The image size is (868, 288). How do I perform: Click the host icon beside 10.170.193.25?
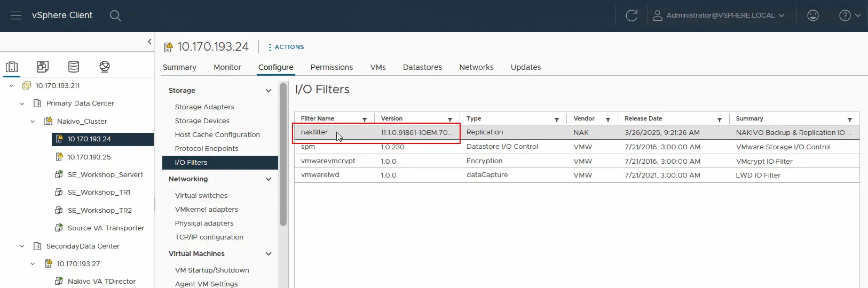59,157
